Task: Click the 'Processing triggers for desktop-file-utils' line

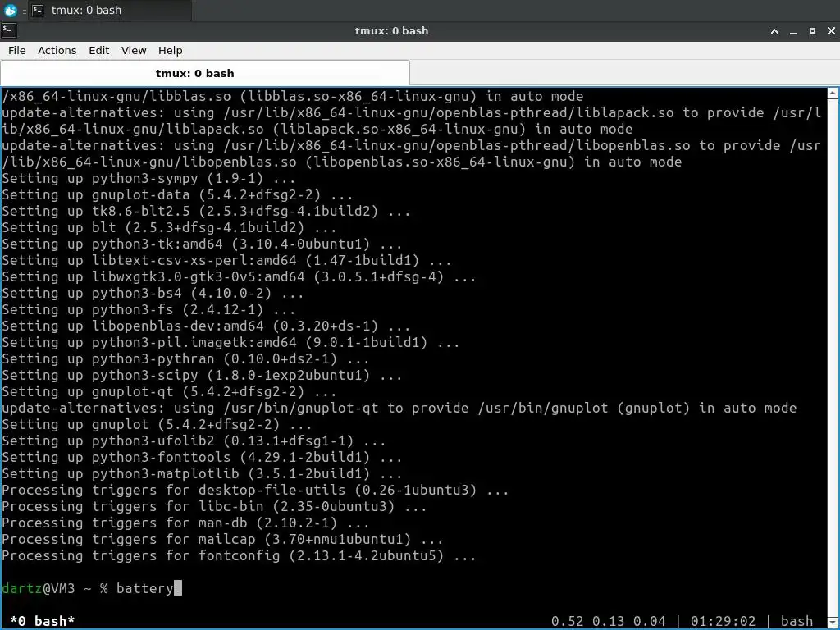Action: (255, 490)
